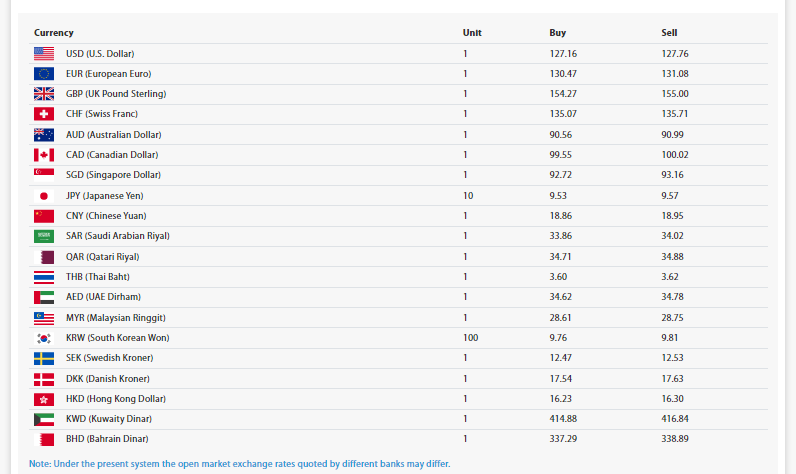Click the Australian Dollar flag icon

44,135
